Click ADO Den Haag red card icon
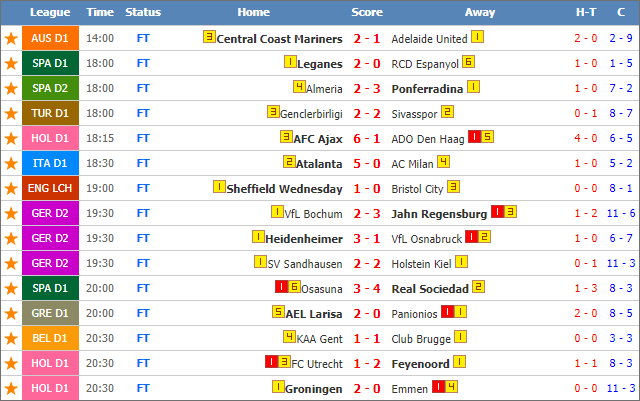 pyautogui.click(x=474, y=136)
